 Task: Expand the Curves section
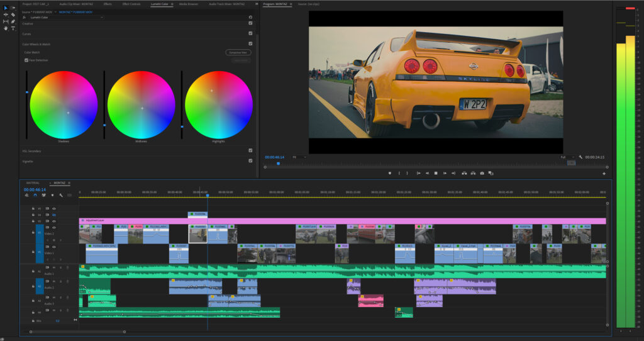[x=27, y=33]
